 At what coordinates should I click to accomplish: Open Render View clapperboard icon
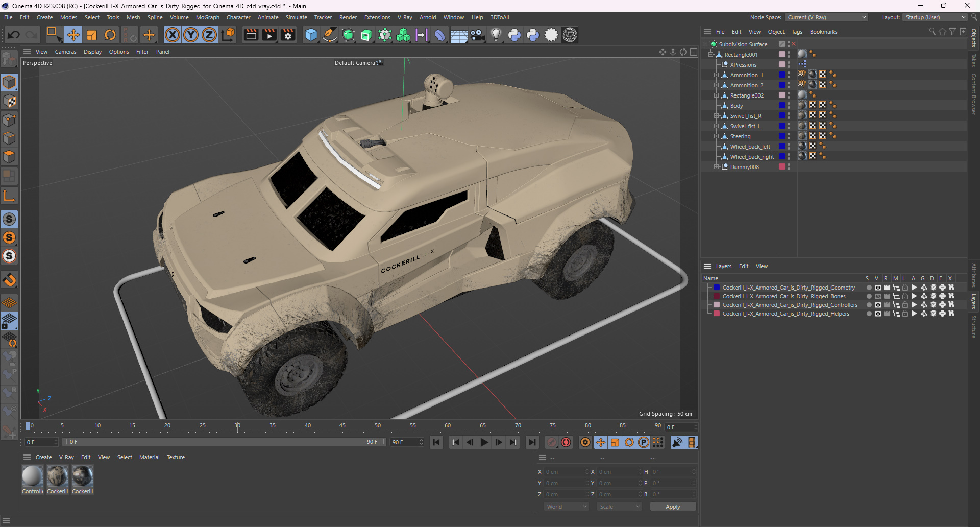point(251,35)
